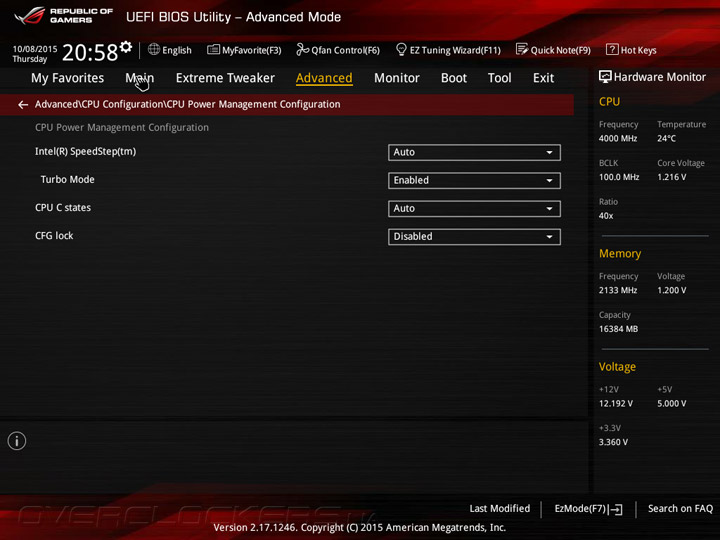Viewport: 720px width, 540px height.
Task: Click the settings gear next to the clock
Action: click(126, 47)
